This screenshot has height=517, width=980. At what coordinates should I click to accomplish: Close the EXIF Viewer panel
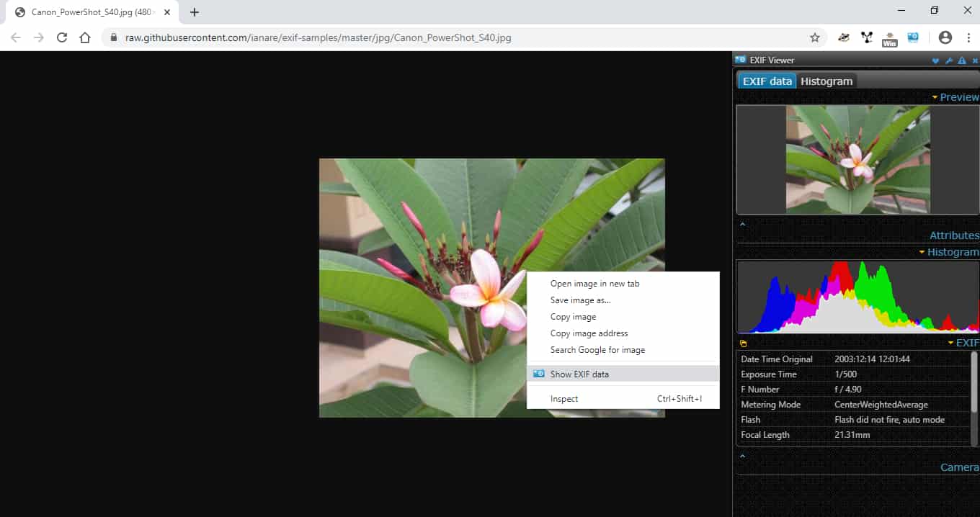[x=975, y=60]
